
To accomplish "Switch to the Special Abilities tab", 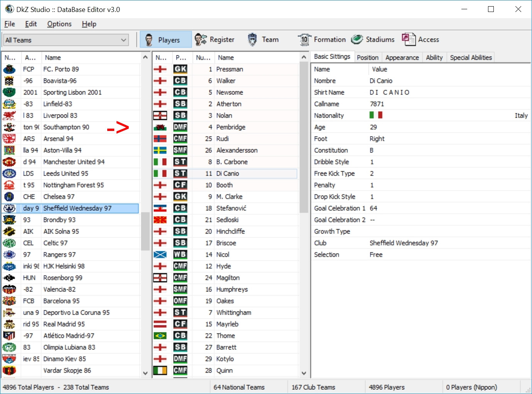I will coord(471,58).
